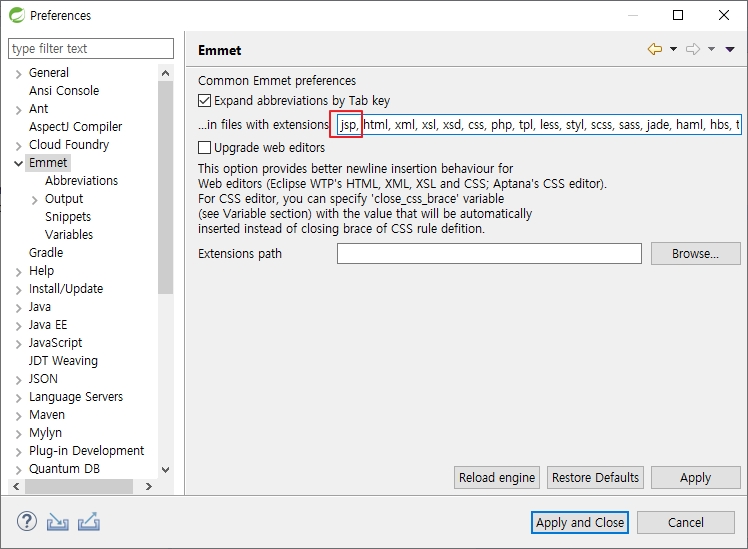Collapse the Emmet tree node
Image resolution: width=748 pixels, height=549 pixels.
19,164
